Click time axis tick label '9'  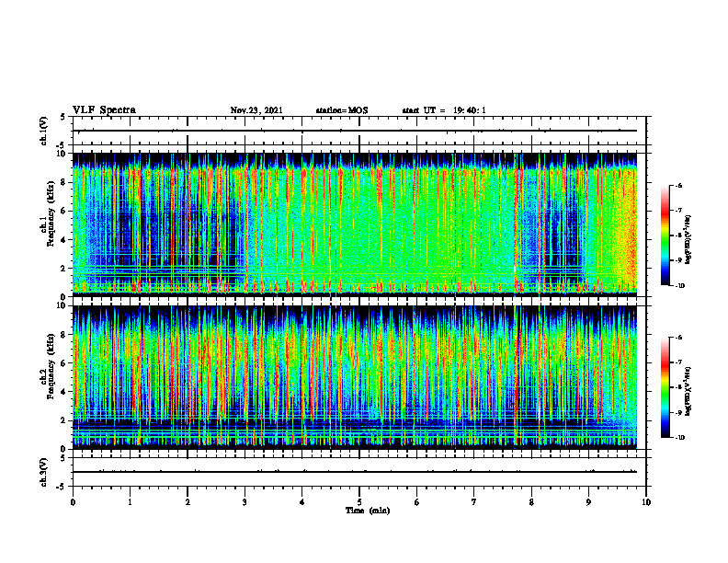[588, 502]
